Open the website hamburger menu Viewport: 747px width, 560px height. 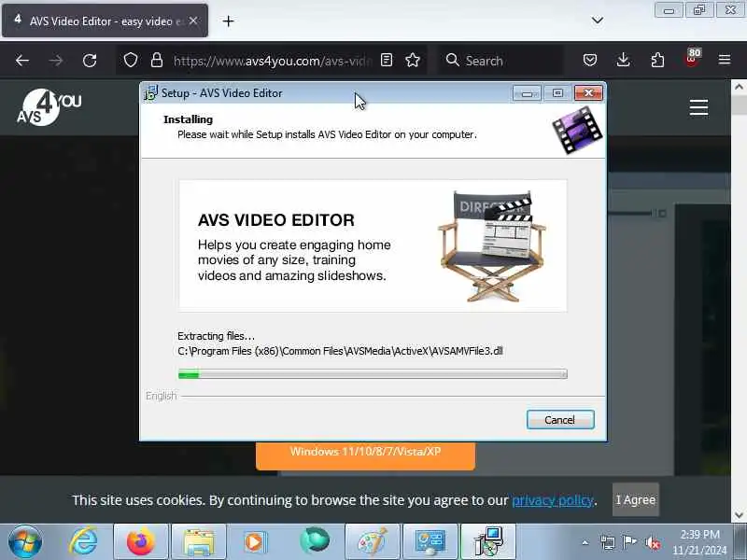point(698,107)
